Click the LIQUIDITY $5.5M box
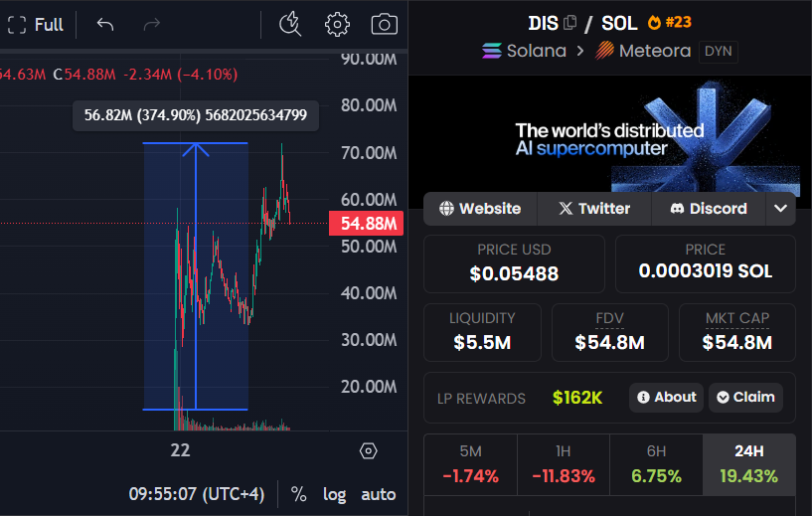 coord(483,333)
